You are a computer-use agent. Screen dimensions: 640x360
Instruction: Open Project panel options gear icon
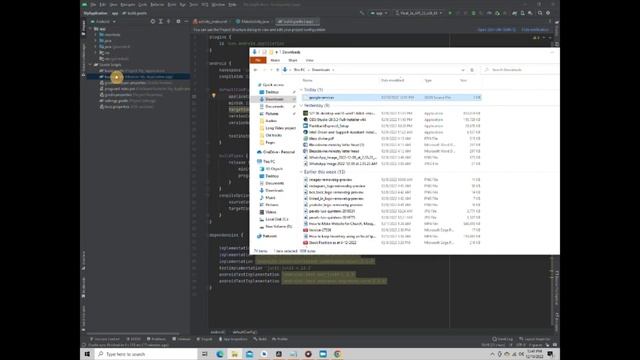point(178,21)
